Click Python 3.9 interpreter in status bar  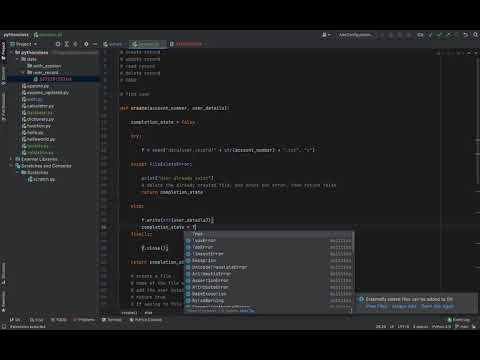coord(441,327)
